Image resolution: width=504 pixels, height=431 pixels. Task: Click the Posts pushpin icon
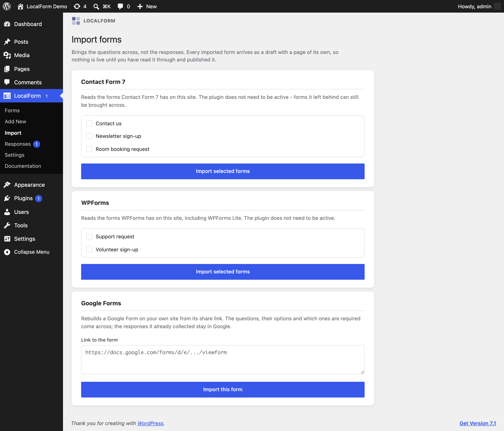7,42
